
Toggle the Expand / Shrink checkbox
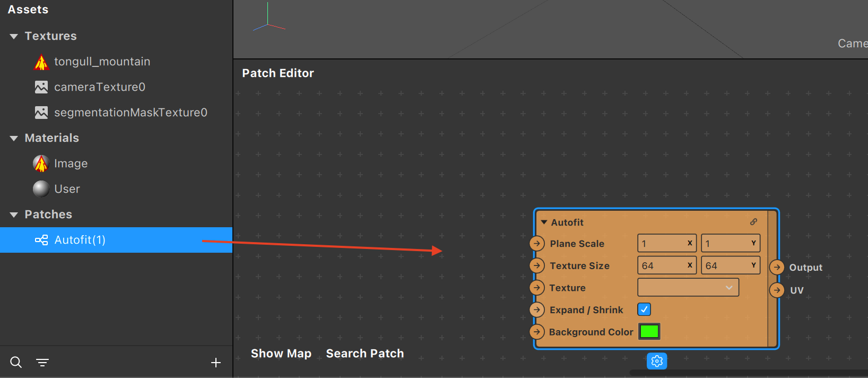tap(644, 310)
